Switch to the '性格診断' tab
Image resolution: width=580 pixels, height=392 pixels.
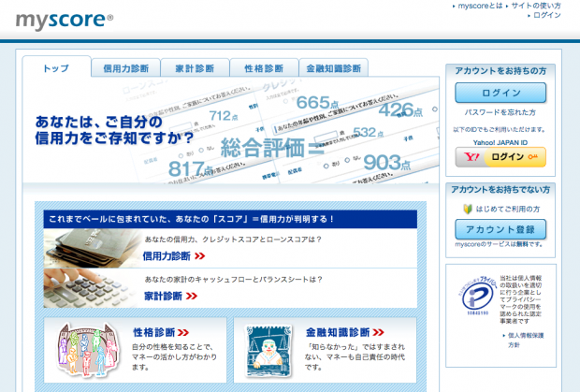[264, 68]
